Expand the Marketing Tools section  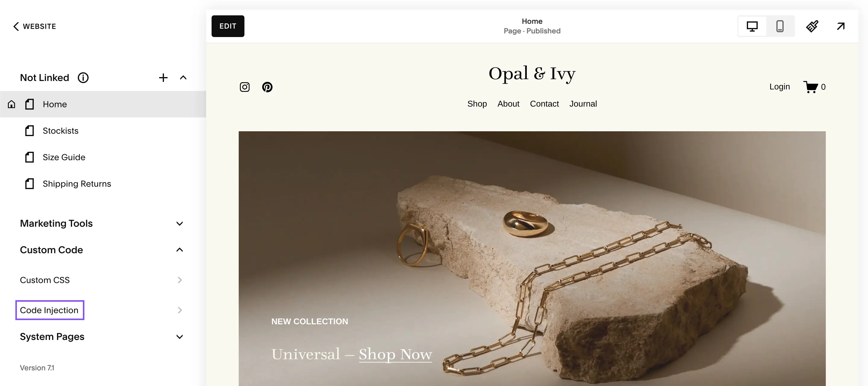tap(180, 223)
